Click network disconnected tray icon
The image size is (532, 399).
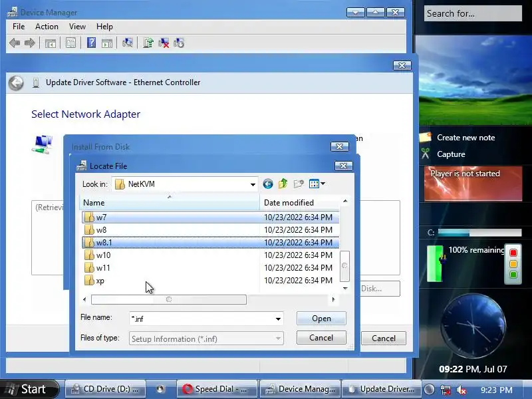click(x=446, y=390)
